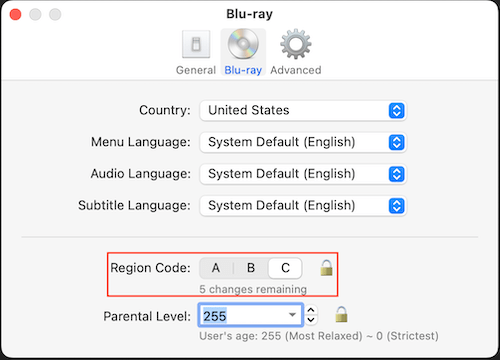
Task: Expand the Menu Language dropdown
Action: tap(303, 142)
